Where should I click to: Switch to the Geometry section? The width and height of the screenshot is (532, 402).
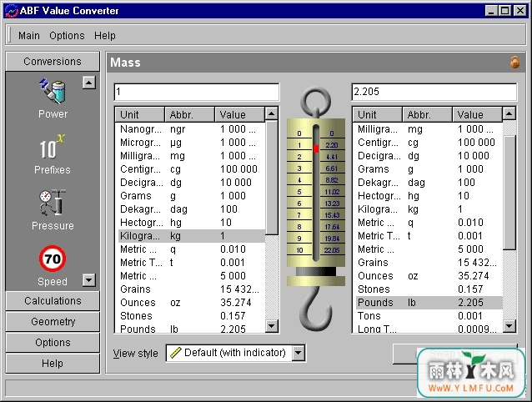53,322
